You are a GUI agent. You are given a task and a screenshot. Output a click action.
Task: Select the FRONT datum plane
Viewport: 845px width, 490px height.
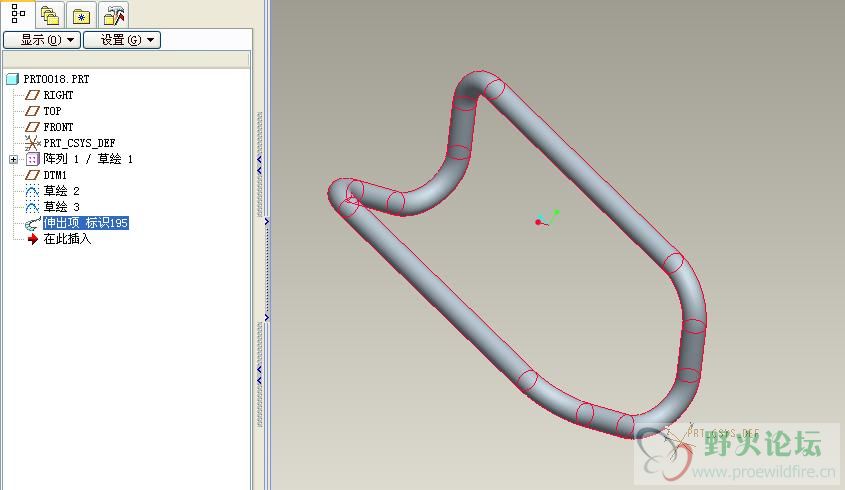[x=58, y=127]
